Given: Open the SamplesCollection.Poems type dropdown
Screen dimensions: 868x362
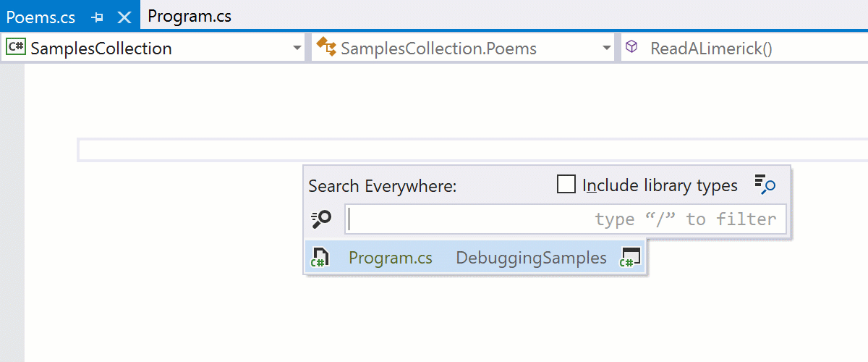Looking at the screenshot, I should point(464,49).
